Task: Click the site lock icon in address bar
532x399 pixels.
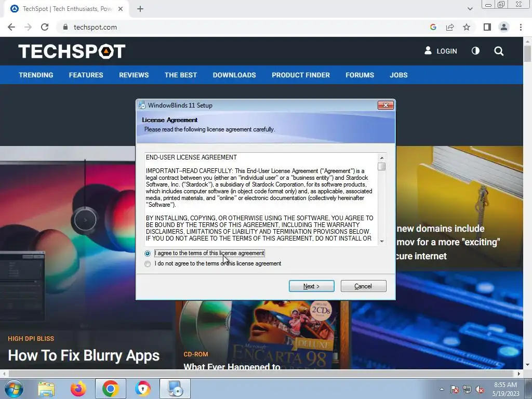Action: 65,27
